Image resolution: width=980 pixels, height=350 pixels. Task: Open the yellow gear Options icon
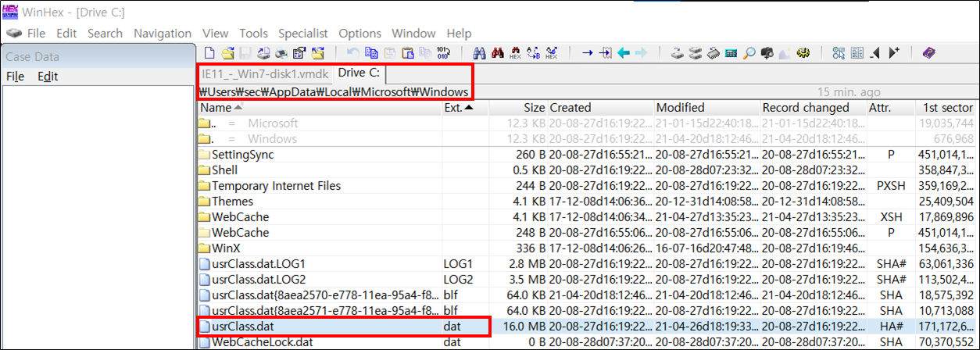click(x=803, y=53)
